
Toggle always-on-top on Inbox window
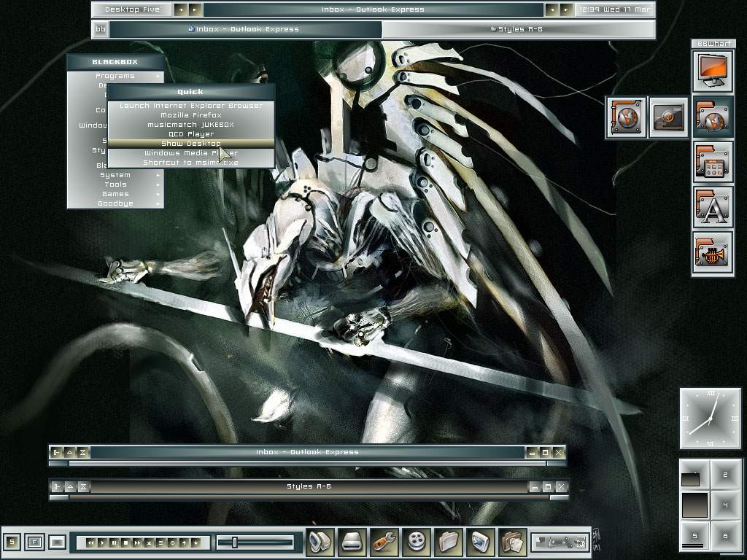point(69,452)
